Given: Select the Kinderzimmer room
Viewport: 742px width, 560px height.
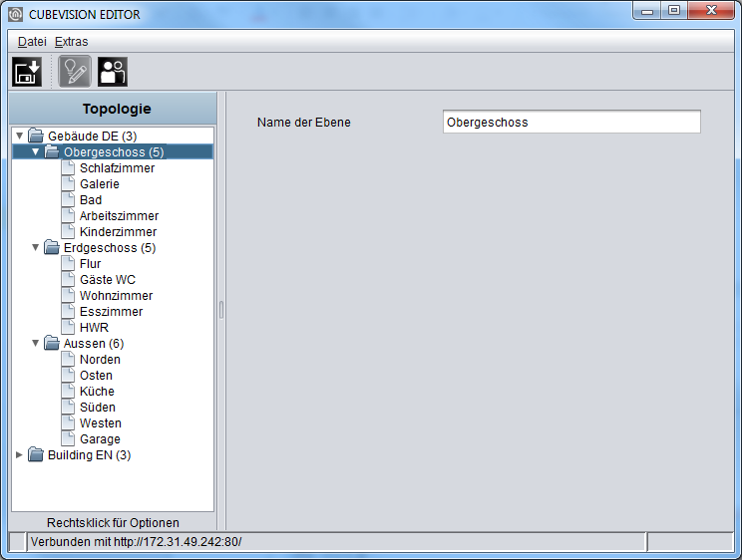Looking at the screenshot, I should pos(118,232).
